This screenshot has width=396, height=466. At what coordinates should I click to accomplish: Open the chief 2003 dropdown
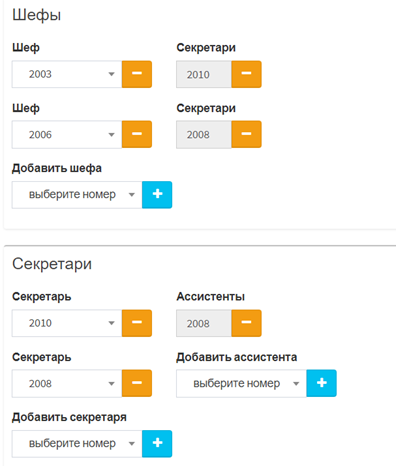point(67,74)
